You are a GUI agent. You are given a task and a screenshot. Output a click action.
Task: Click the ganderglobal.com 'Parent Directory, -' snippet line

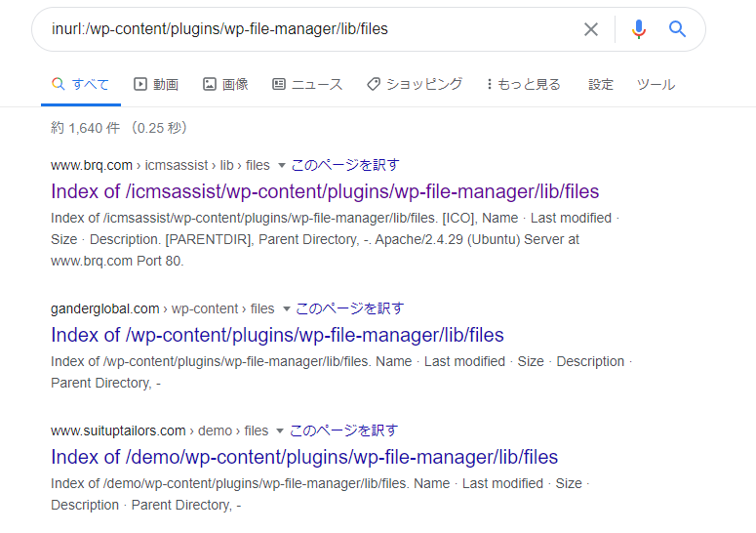point(105,383)
